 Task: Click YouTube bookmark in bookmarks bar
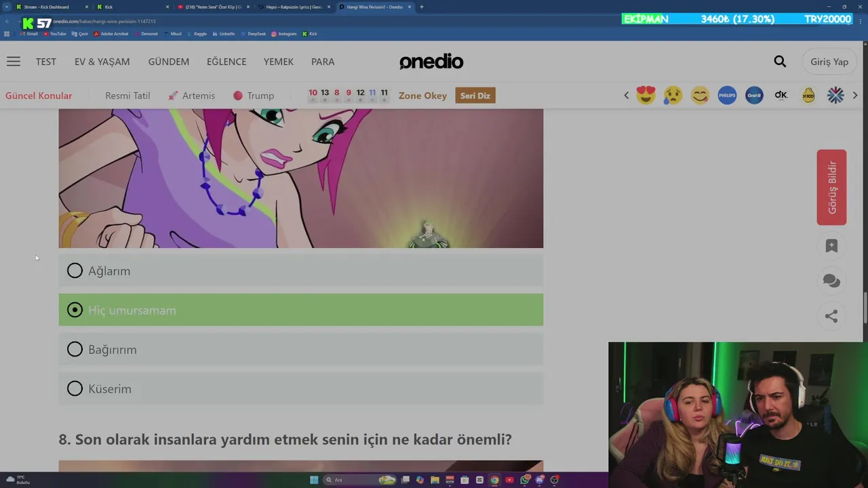(54, 34)
